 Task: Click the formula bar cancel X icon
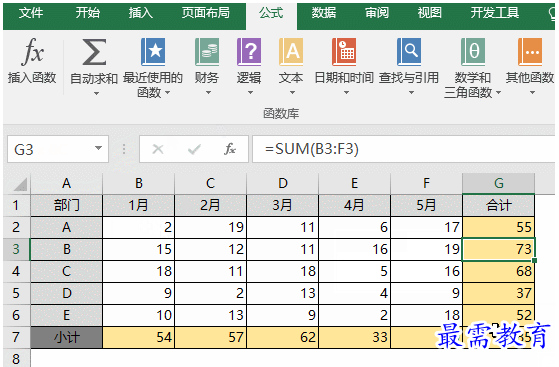click(x=158, y=149)
